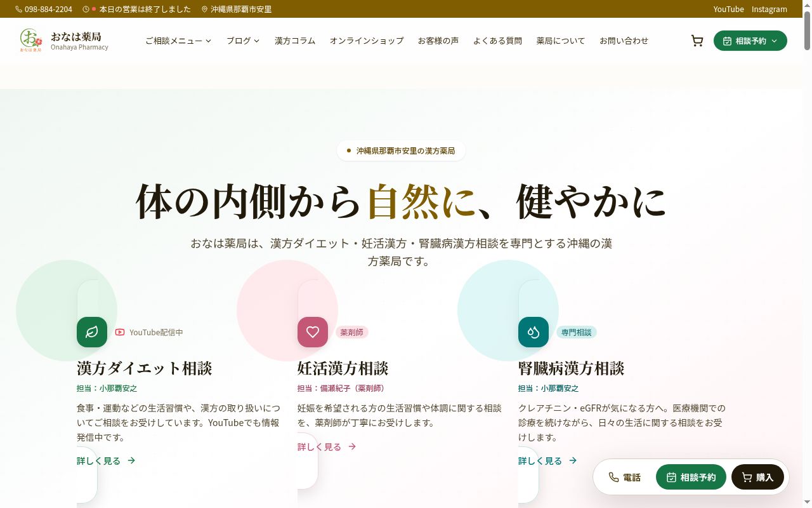Click the floating green 相談予約 button

pos(691,478)
